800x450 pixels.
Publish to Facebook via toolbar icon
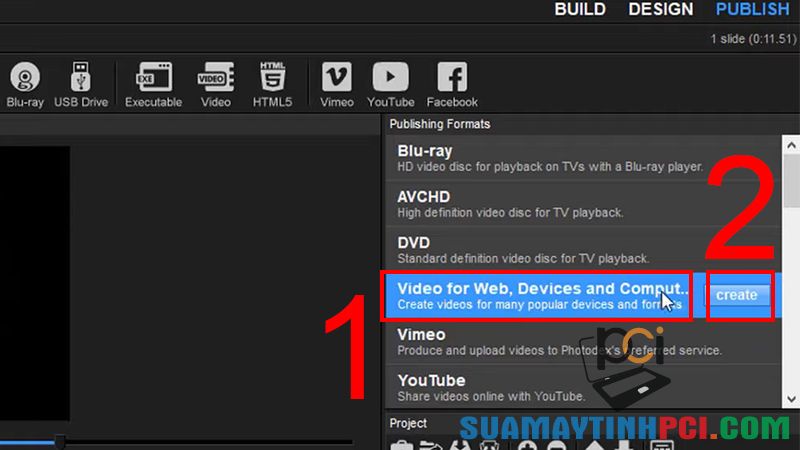point(452,85)
